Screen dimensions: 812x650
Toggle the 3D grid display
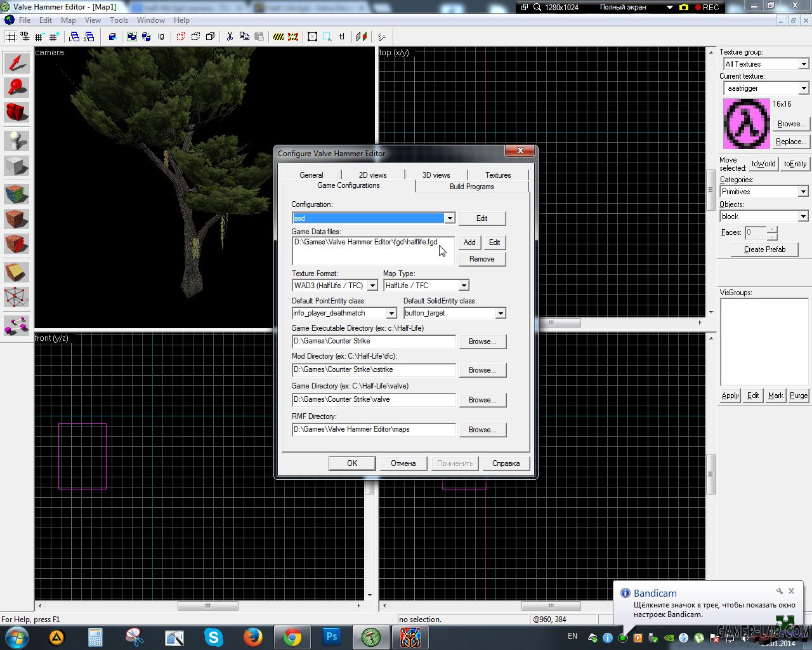[x=25, y=37]
